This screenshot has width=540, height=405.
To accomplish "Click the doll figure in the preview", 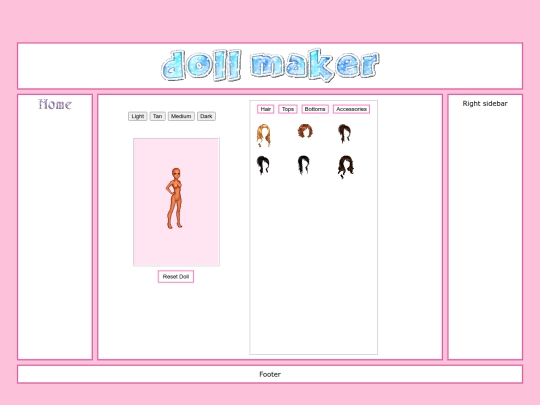I will point(175,198).
